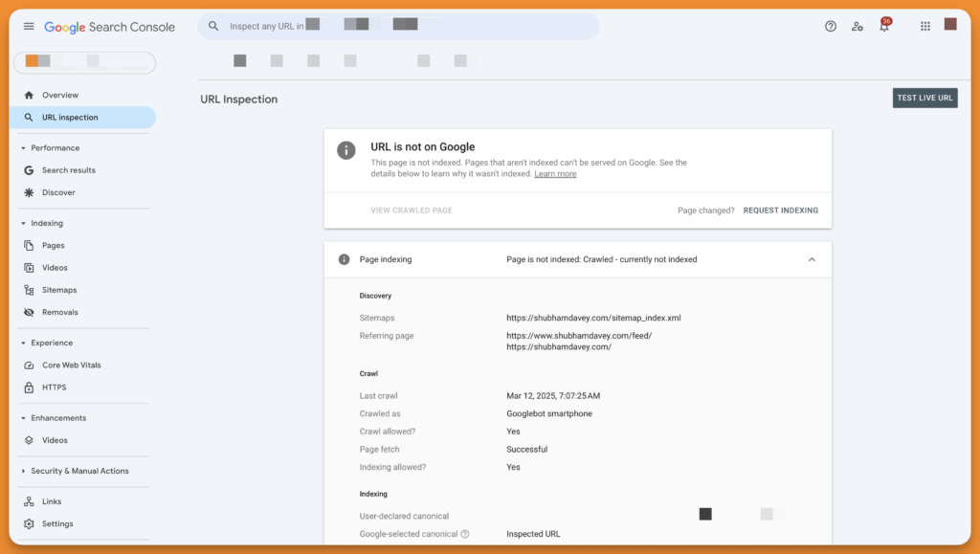Viewport: 980px width, 554px height.
Task: Open the sitemap_index.xml URL
Action: [593, 318]
